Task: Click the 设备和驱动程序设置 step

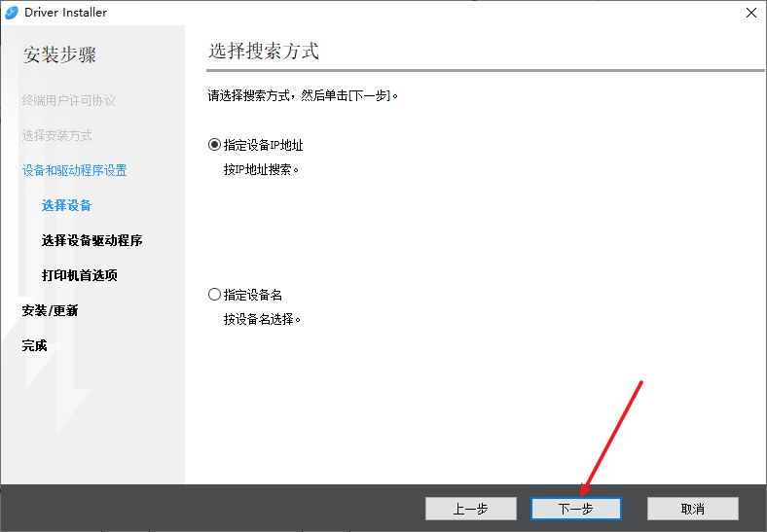Action: (x=75, y=170)
